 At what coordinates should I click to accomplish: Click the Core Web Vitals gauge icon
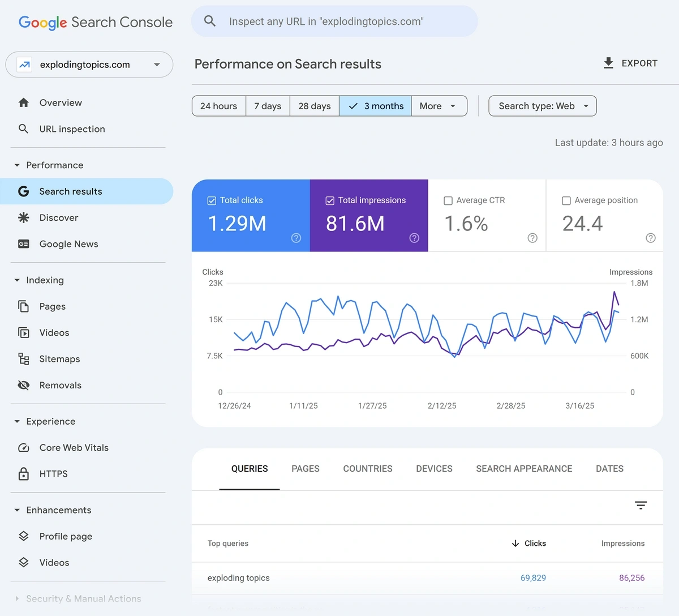click(24, 447)
